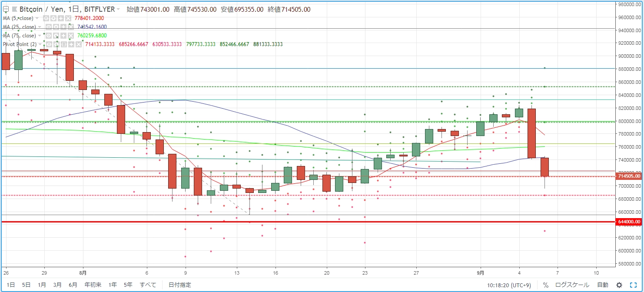Click the MA (5, close) value 778401.2000
This screenshot has width=644, height=292.
coord(89,18)
